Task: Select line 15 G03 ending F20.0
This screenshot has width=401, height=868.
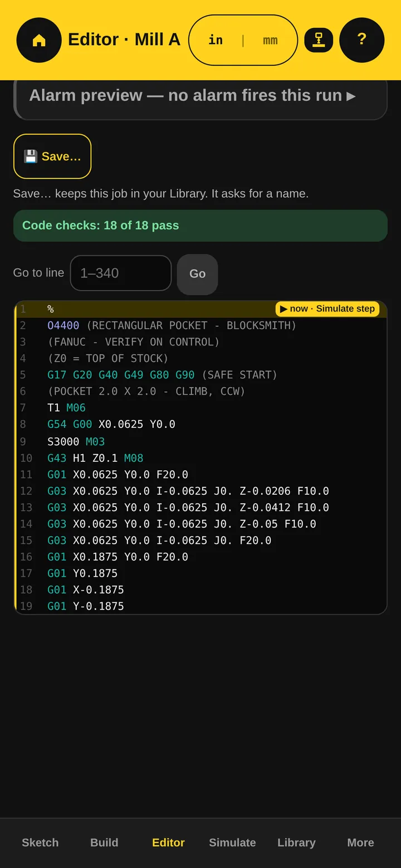Action: click(x=200, y=540)
